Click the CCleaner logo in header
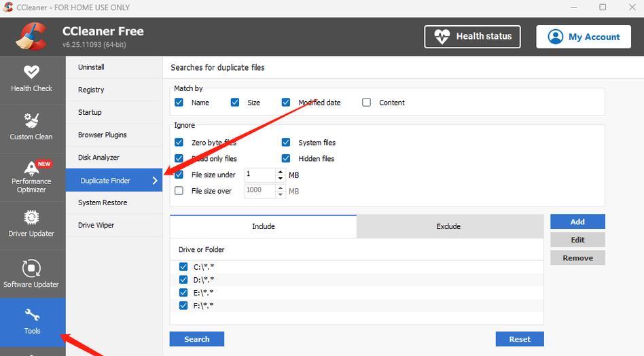The width and height of the screenshot is (644, 356). coord(31,37)
